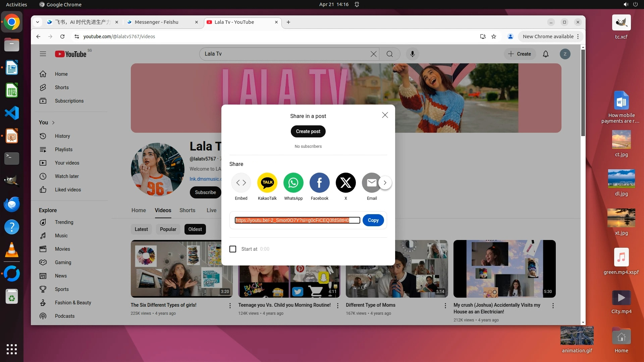The image size is (644, 362).
Task: Click the Embed code icon
Action: click(x=241, y=183)
